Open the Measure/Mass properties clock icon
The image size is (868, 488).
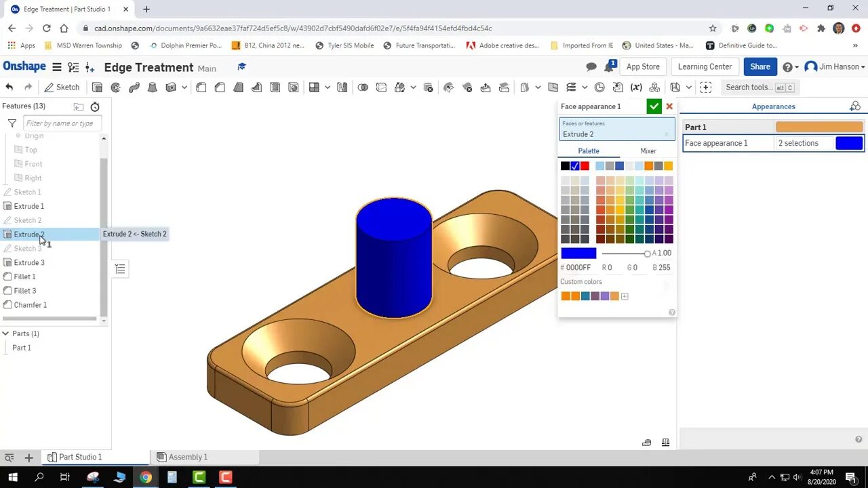click(x=599, y=87)
